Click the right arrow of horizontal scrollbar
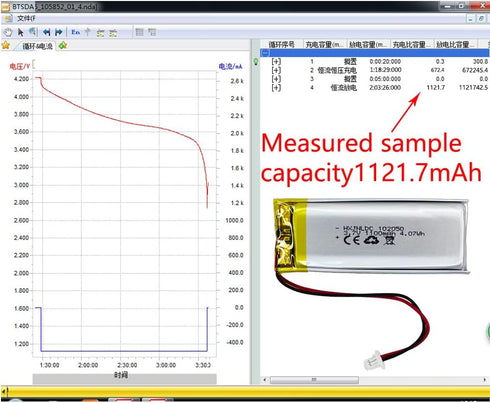Image resolution: width=490 pixels, height=403 pixels. point(484,380)
